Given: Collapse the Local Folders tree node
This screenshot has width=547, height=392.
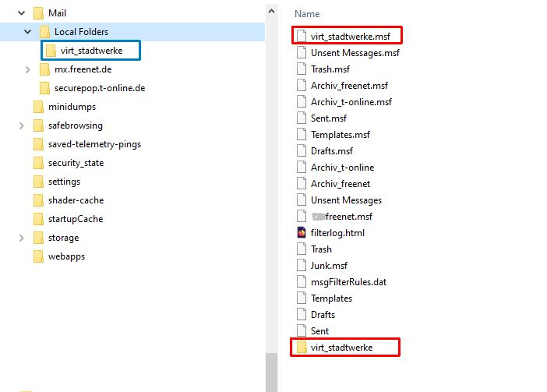Looking at the screenshot, I should tap(28, 32).
